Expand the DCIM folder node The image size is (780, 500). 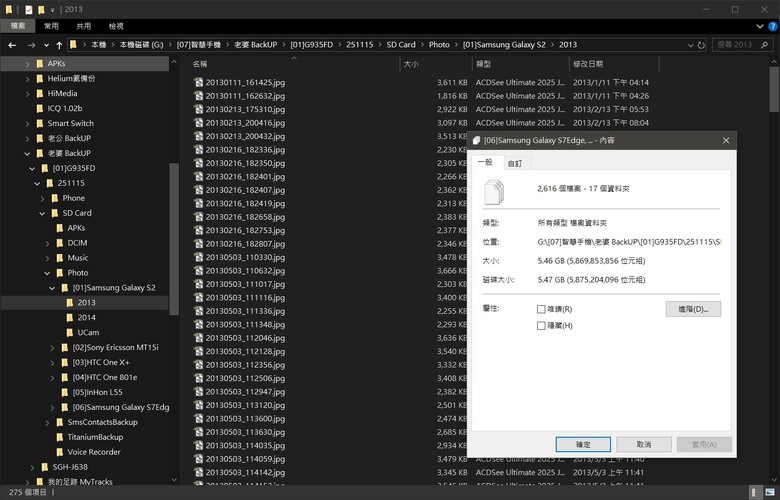[47, 243]
